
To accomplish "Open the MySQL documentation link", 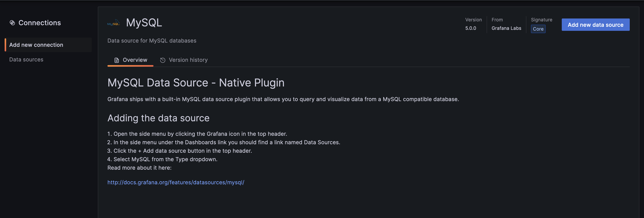I will pos(176,182).
